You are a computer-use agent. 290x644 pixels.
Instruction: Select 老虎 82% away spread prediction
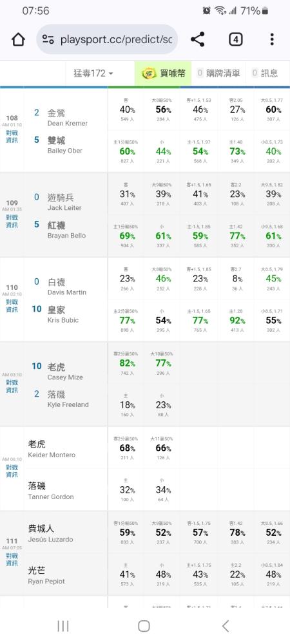tap(126, 363)
